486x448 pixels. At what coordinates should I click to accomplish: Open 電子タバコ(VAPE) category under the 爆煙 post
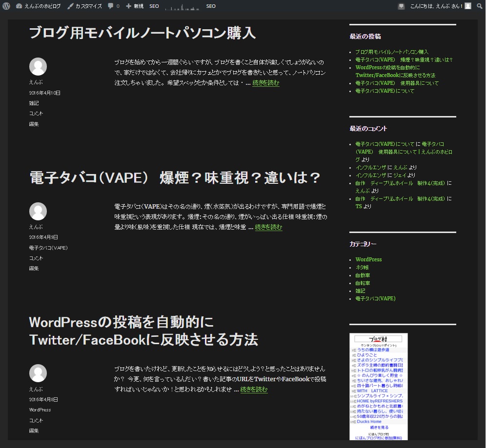[x=48, y=248]
